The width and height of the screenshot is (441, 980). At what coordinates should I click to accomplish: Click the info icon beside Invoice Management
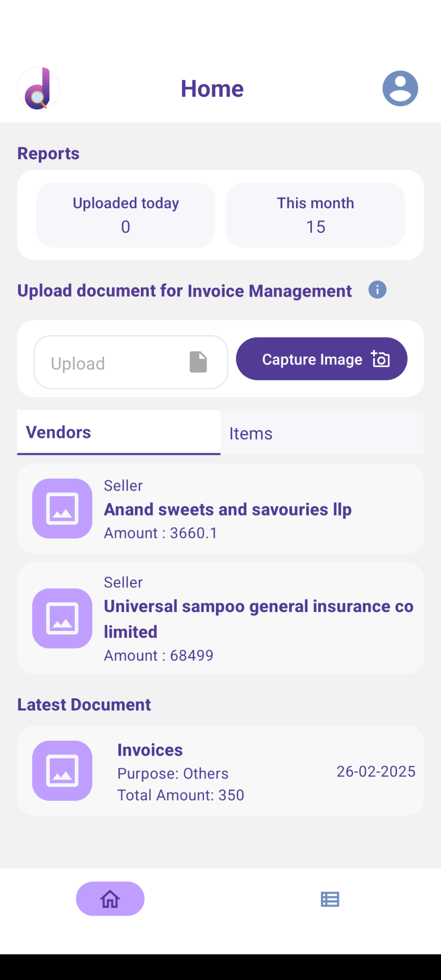click(377, 290)
